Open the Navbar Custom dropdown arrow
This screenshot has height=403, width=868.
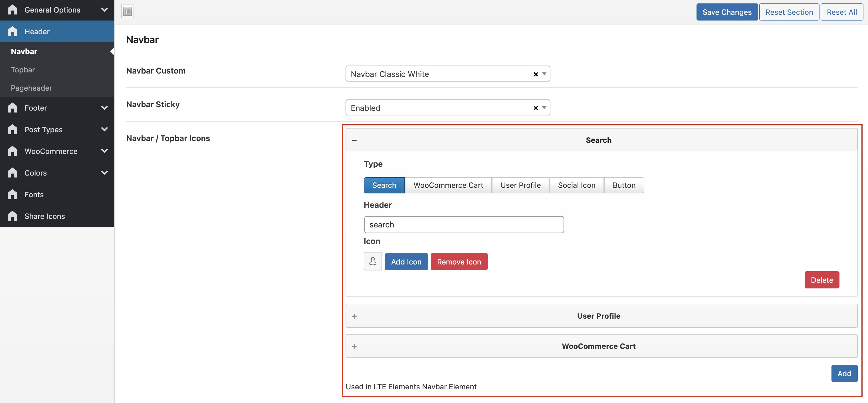544,74
